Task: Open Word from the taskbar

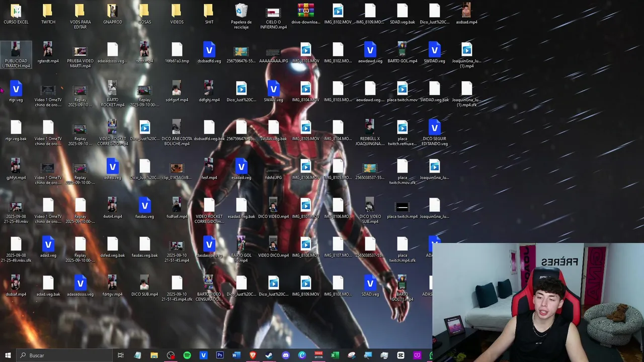Action: (236, 355)
